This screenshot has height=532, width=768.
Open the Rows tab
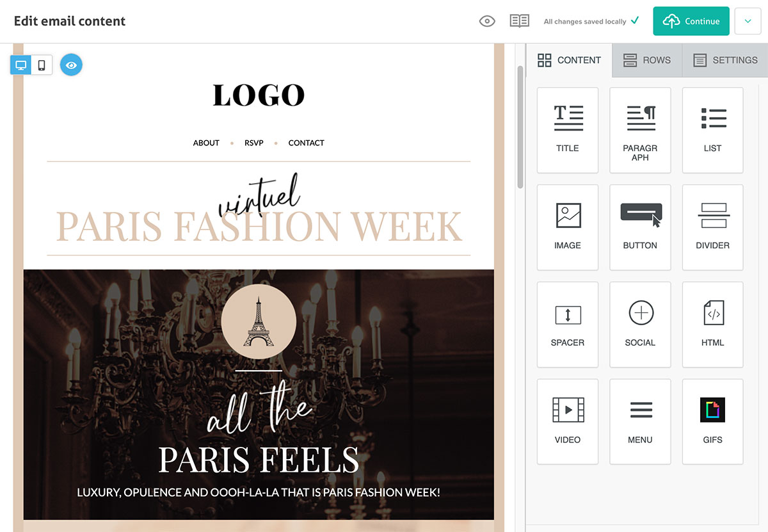[x=647, y=60]
